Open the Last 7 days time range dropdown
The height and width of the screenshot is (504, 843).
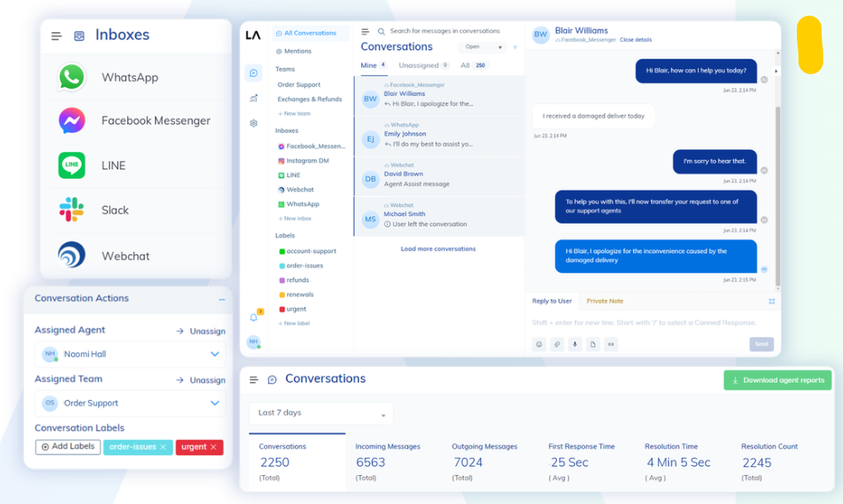pos(320,412)
